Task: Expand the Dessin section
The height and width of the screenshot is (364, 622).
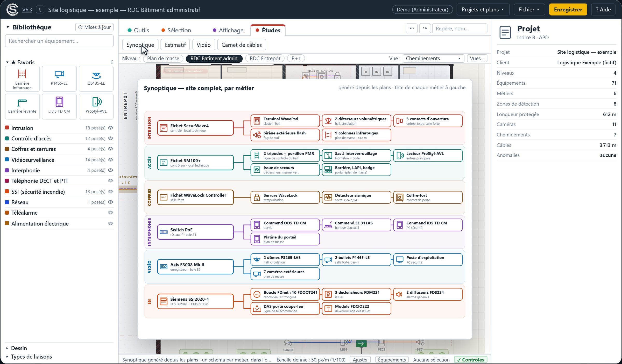Action: 7,348
